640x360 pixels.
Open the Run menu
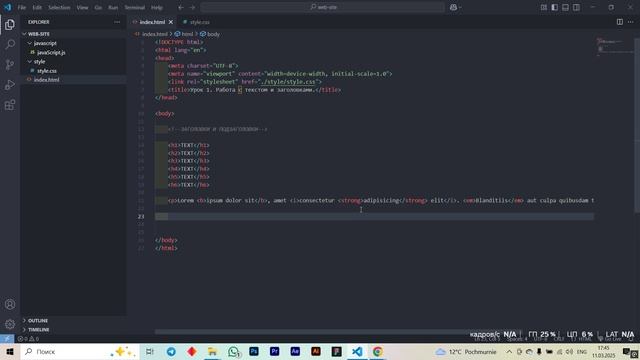[113, 7]
